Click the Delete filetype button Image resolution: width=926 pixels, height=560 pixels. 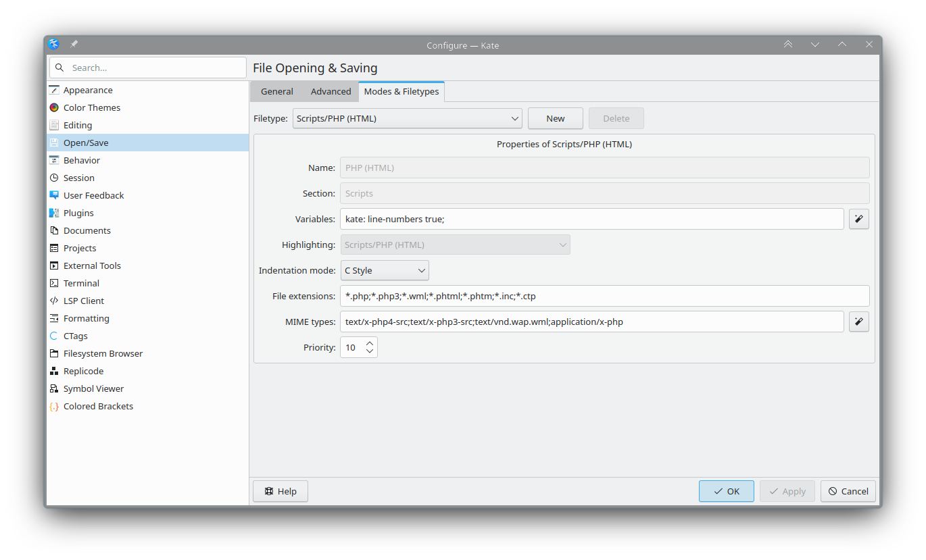tap(616, 118)
